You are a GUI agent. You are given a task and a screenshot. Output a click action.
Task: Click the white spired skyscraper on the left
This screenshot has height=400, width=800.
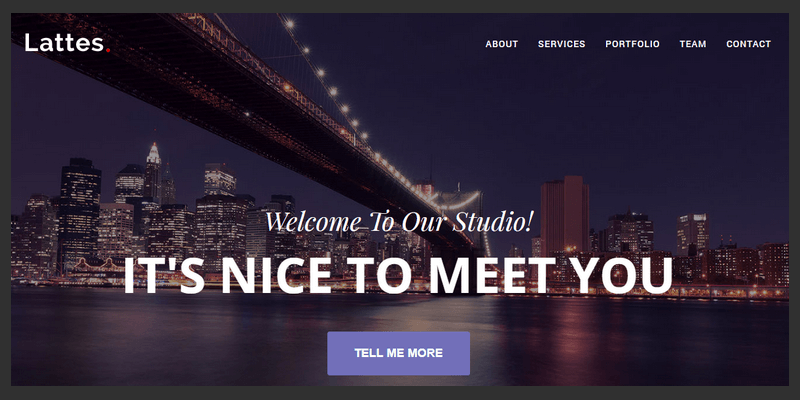coord(153,171)
